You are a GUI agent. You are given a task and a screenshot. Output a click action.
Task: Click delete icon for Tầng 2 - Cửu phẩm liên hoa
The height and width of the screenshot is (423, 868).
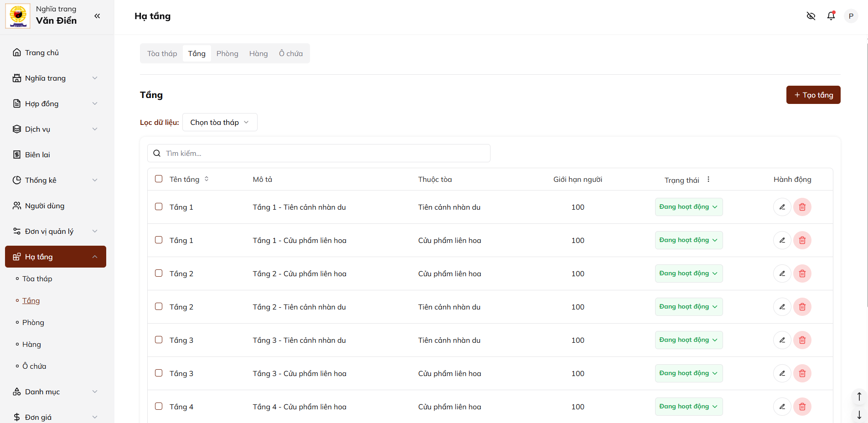click(x=802, y=273)
